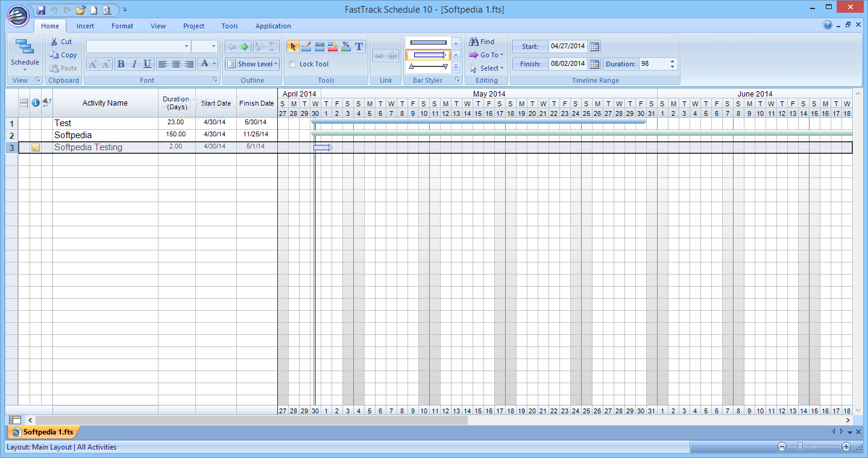Click the New document icon in quick access toolbar
The width and height of the screenshot is (868, 458).
tap(93, 10)
